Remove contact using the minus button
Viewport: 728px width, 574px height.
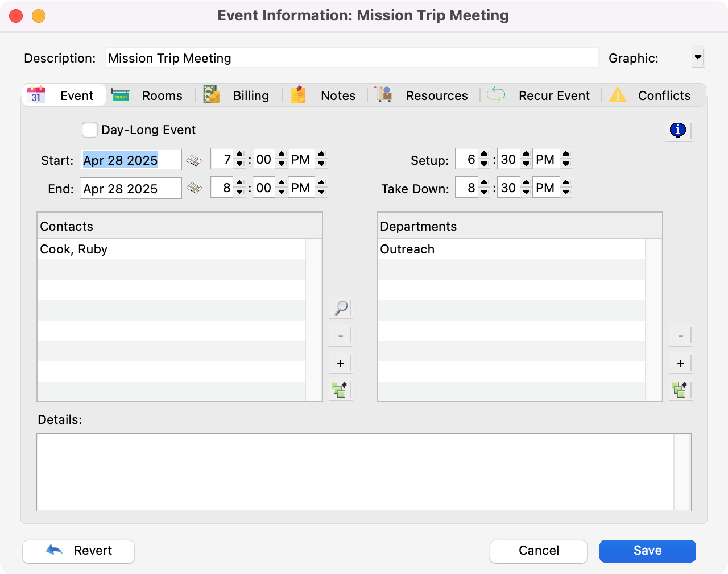tap(341, 336)
